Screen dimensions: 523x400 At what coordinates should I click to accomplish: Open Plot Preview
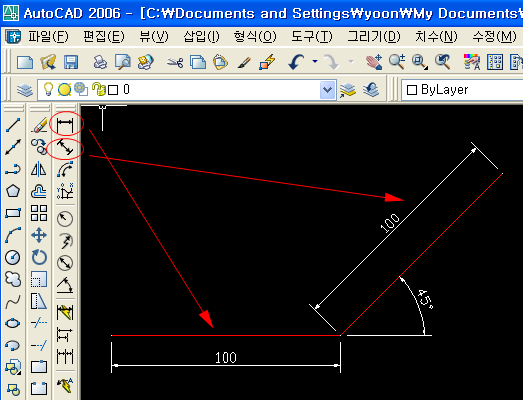[123, 62]
